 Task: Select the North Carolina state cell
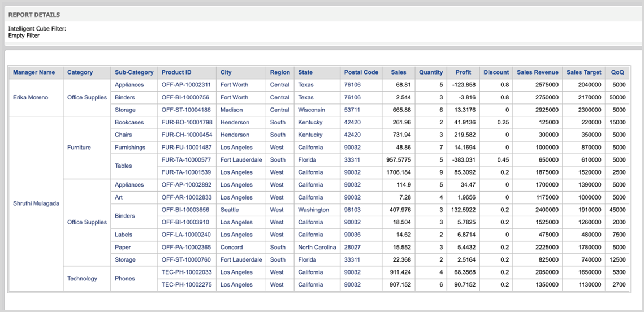[317, 248]
